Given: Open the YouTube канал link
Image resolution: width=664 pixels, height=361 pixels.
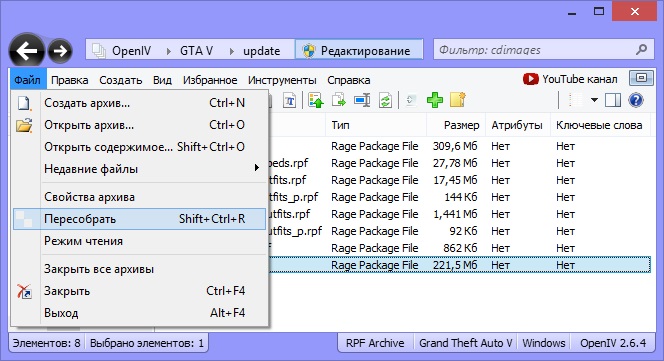Looking at the screenshot, I should pyautogui.click(x=580, y=79).
